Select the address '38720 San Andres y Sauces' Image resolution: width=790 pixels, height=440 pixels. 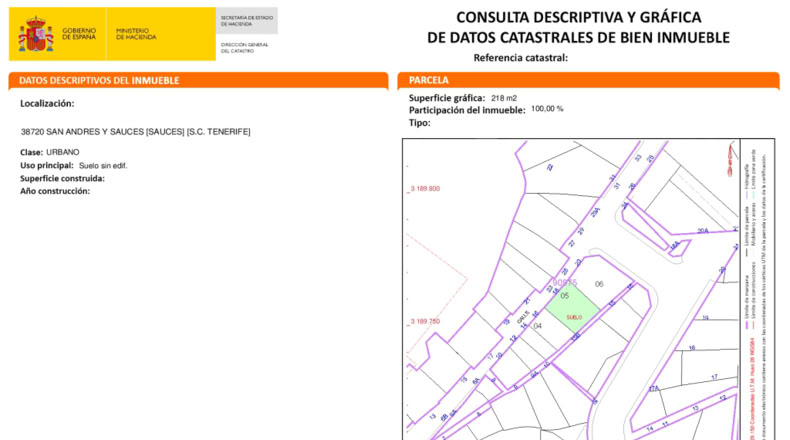[x=136, y=132]
